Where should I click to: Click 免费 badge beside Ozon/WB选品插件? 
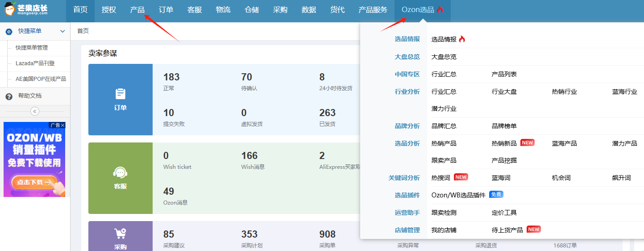496,195
